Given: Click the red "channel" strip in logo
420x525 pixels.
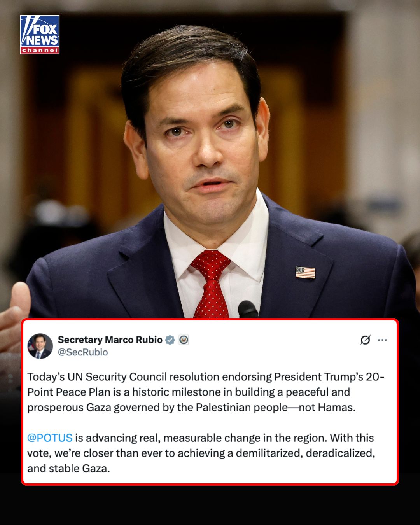Looking at the screenshot, I should point(40,51).
